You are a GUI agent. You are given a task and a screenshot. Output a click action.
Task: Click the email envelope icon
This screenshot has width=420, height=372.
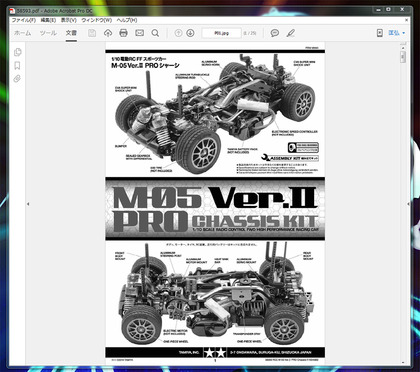click(139, 33)
